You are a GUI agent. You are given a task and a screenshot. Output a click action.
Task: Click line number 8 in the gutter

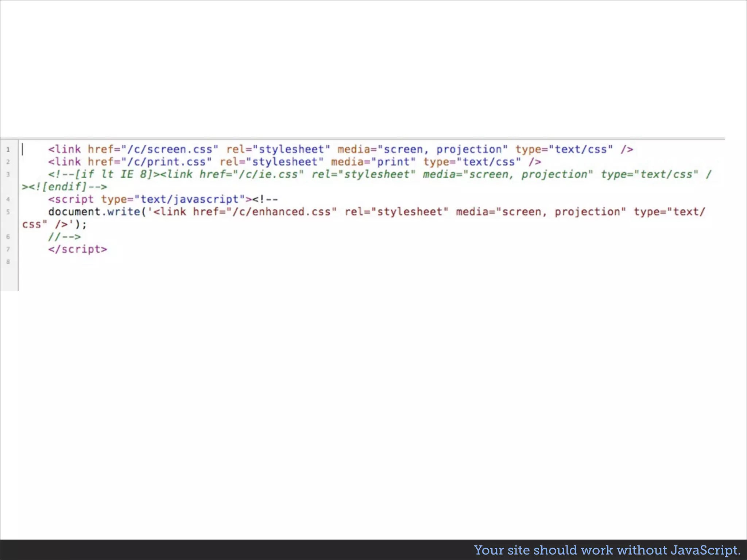8,262
